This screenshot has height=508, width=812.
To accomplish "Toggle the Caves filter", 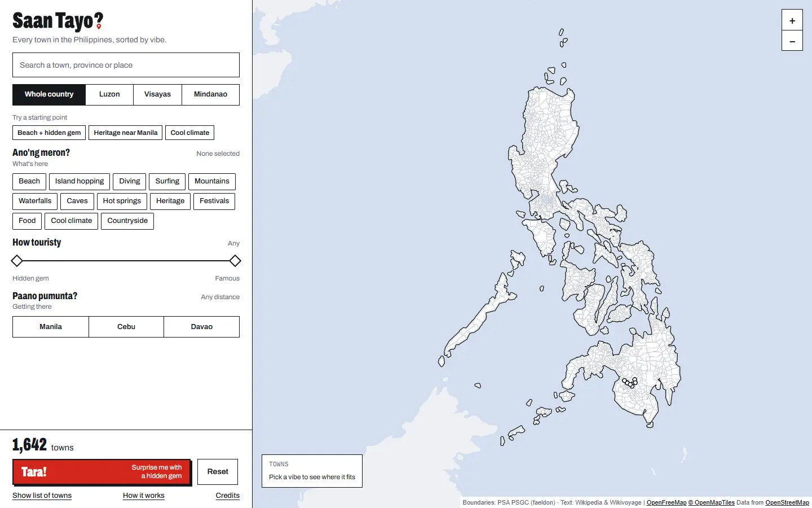I will point(77,201).
